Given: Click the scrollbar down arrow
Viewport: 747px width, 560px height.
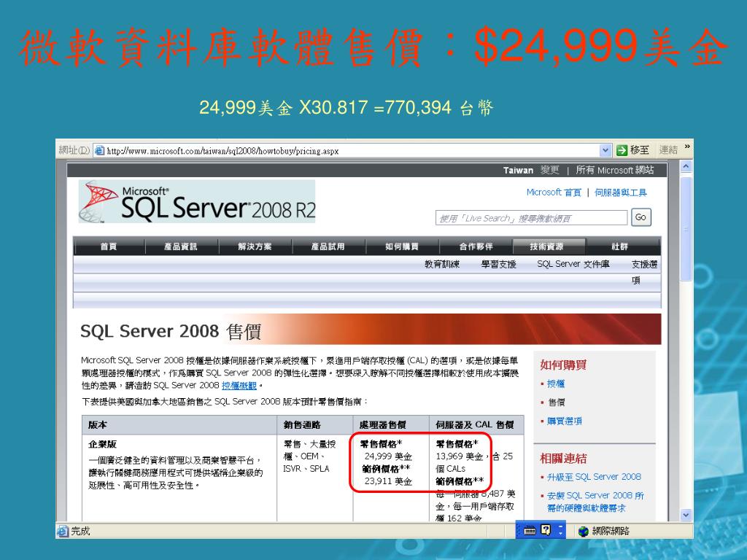Looking at the screenshot, I should tap(686, 515).
